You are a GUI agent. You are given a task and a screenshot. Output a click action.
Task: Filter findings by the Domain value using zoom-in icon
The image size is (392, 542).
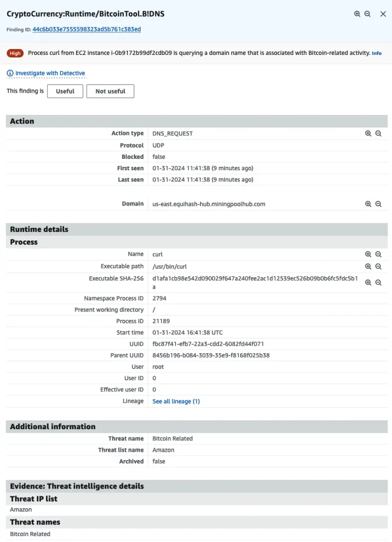pyautogui.click(x=368, y=204)
